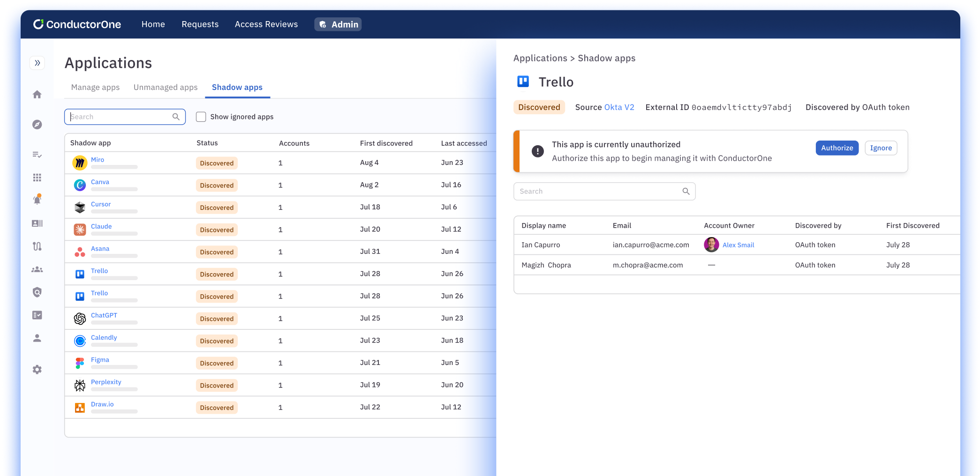Click the Authorize button for Trello
This screenshot has height=476, width=980.
[x=837, y=148]
